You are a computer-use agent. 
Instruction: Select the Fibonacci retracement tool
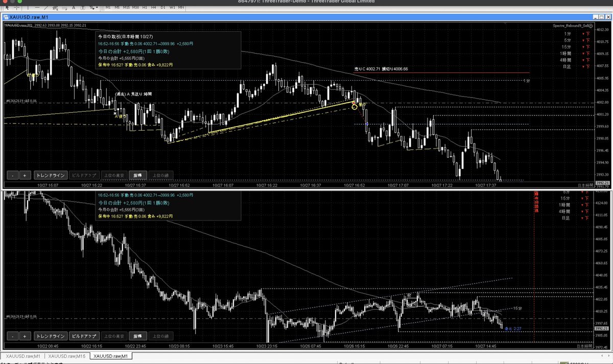tap(64, 8)
